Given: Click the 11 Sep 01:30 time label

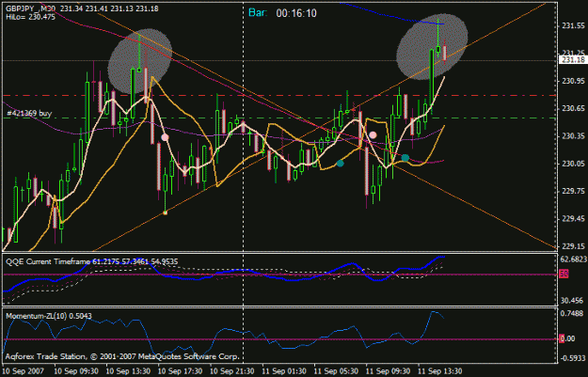Looking at the screenshot, I should point(284,371).
